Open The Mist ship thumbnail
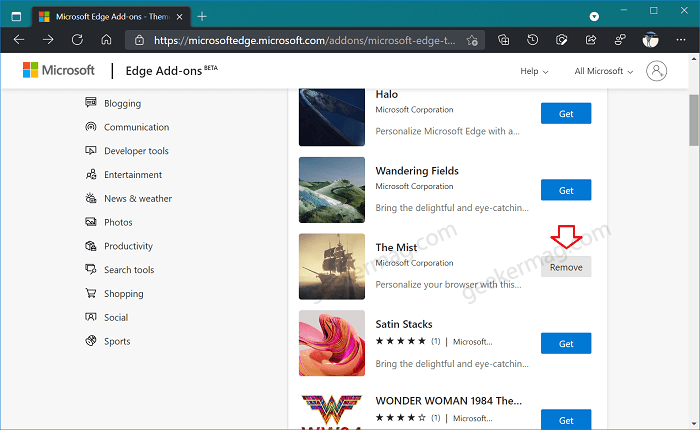The width and height of the screenshot is (700, 430). tap(332, 267)
